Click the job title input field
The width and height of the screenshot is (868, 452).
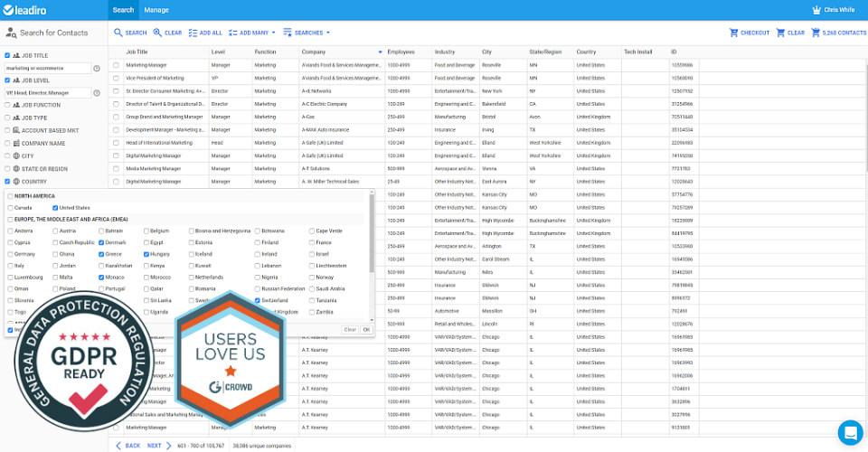(x=47, y=68)
